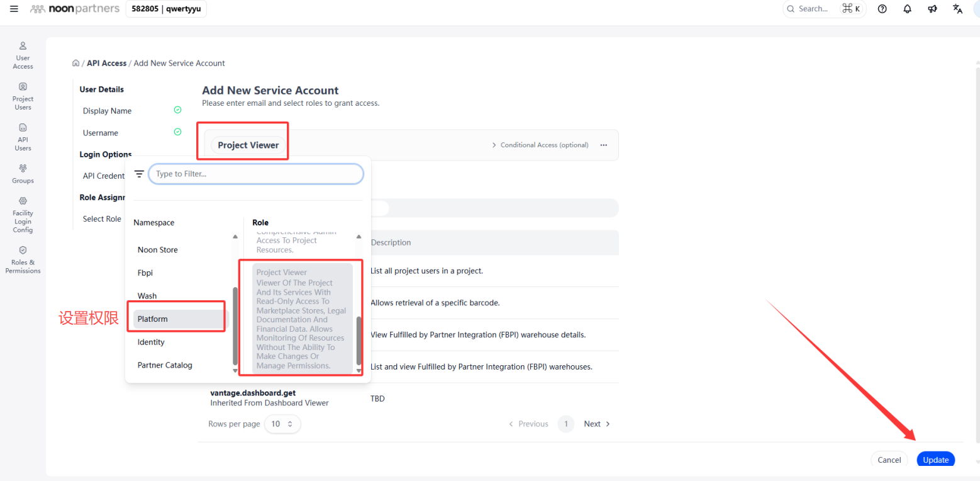980x481 pixels.
Task: Click the Namespace list scroll-down arrow
Action: [235, 371]
